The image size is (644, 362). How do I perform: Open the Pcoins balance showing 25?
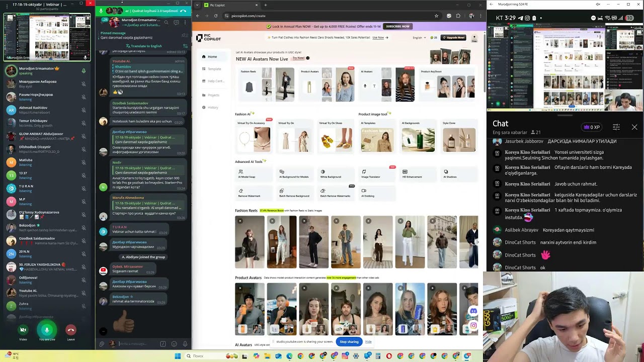click(x=434, y=38)
